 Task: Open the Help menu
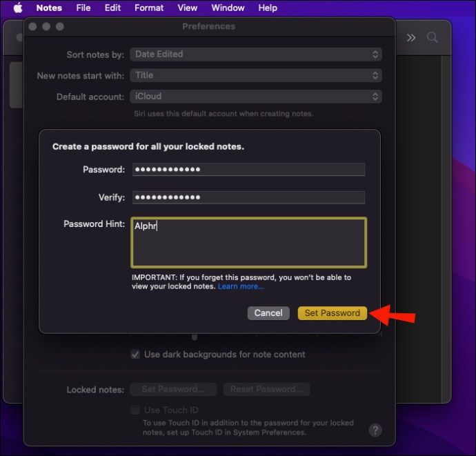(268, 8)
